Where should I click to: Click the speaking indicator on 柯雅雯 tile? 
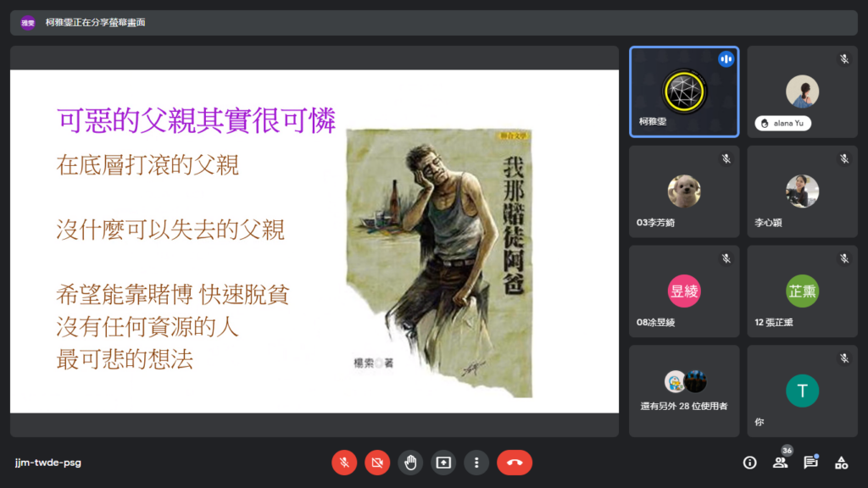pyautogui.click(x=726, y=59)
